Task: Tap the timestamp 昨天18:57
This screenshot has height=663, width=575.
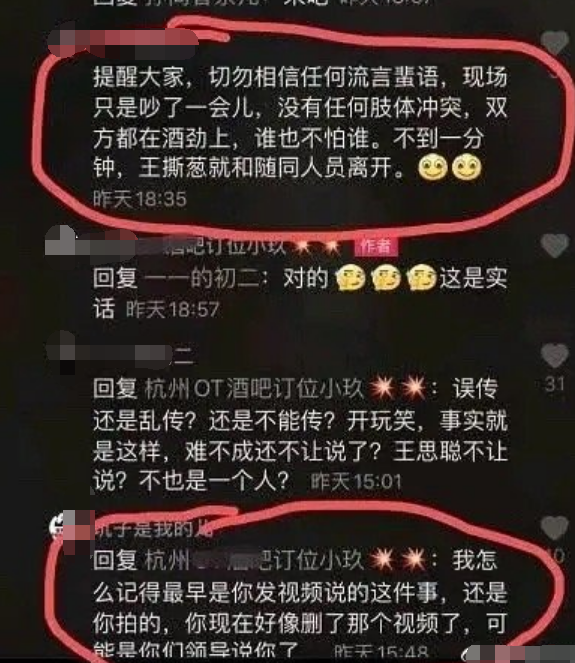Action: click(172, 310)
